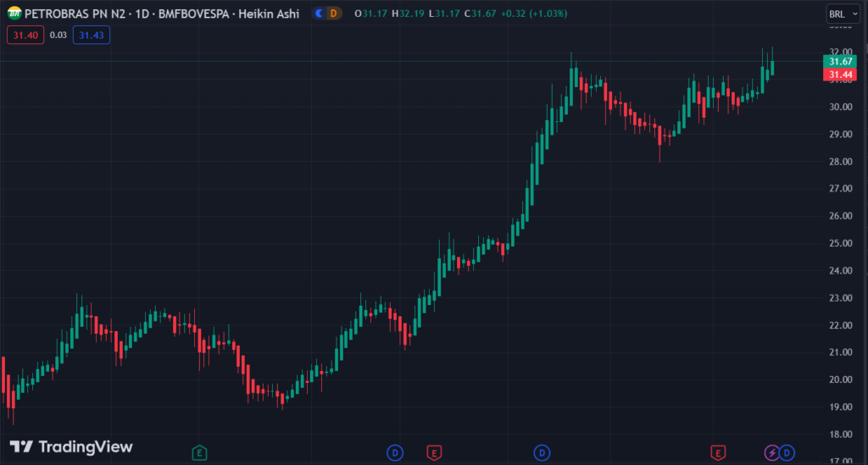Click the second blue D dividend marker

tap(542, 453)
